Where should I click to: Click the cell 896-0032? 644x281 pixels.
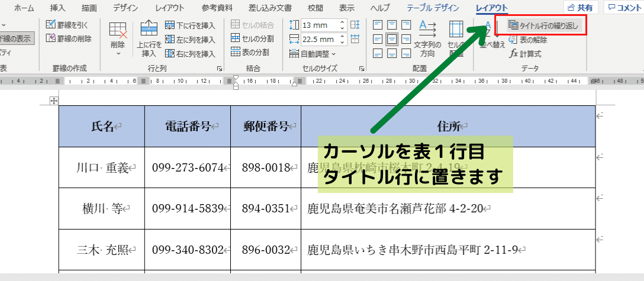(266, 250)
